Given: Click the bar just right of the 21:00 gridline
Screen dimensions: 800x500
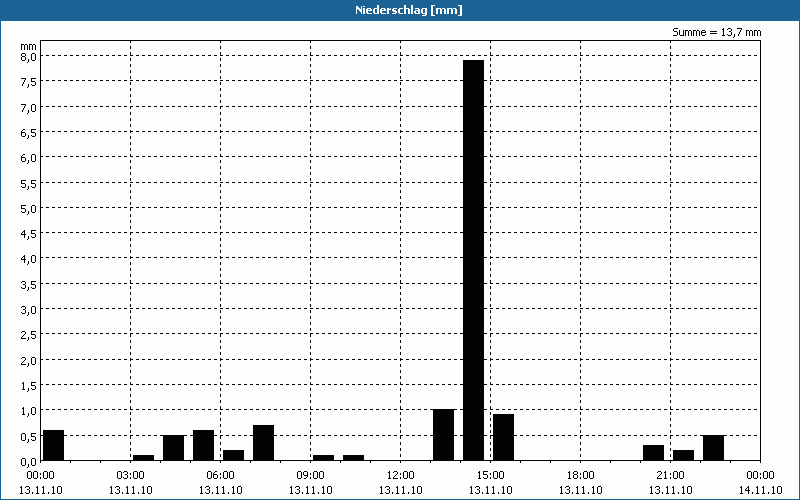Looking at the screenshot, I should pyautogui.click(x=684, y=455).
